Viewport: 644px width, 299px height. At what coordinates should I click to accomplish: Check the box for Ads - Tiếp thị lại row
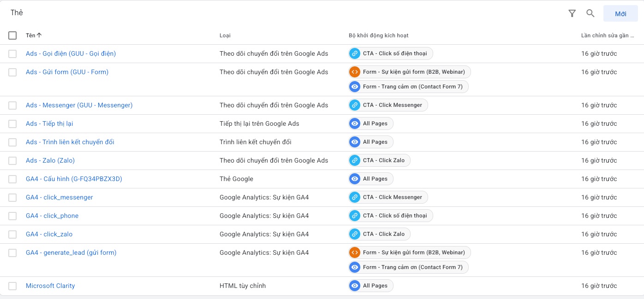point(12,124)
